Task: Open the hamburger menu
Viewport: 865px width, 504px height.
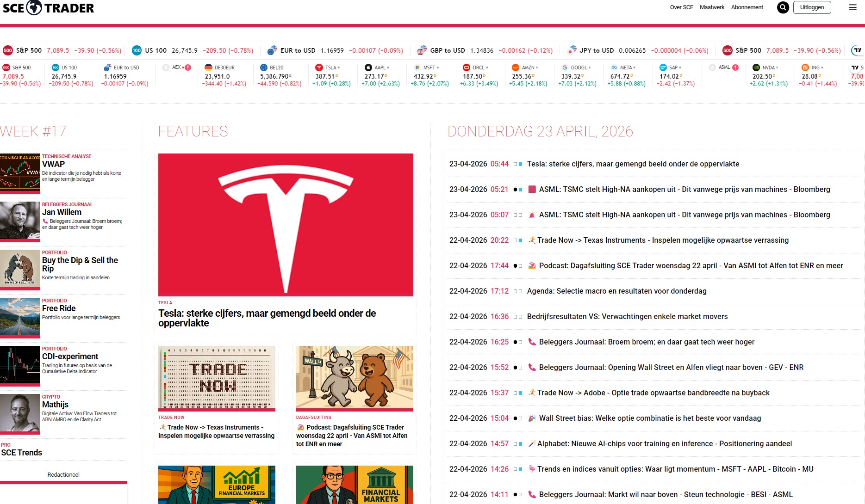Action: [x=853, y=7]
